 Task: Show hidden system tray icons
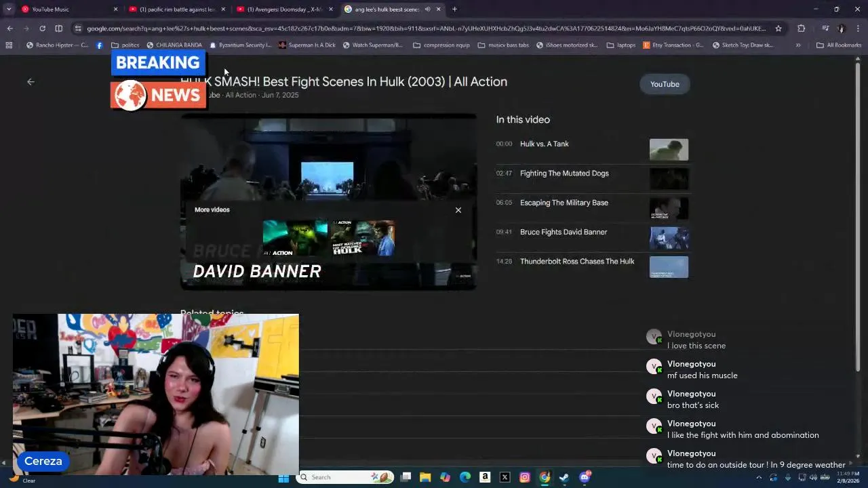click(759, 477)
